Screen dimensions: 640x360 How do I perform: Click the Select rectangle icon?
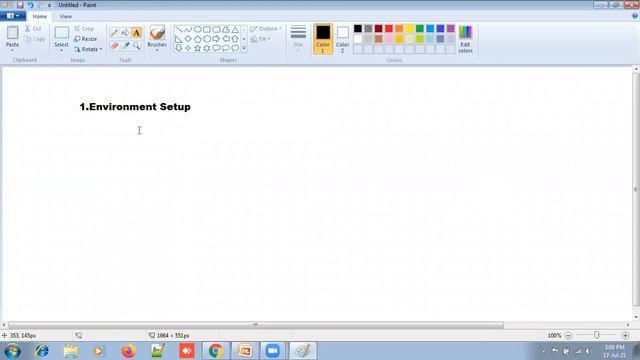tap(62, 33)
